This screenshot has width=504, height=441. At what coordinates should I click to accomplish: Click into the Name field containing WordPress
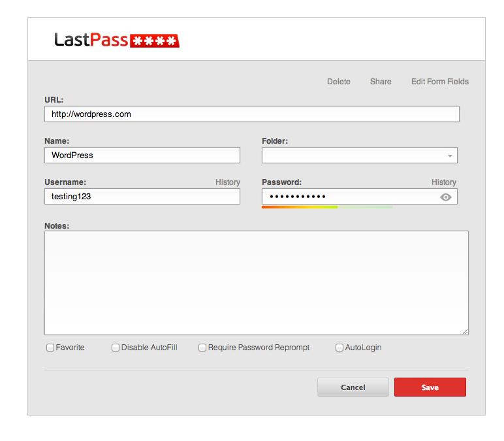tap(142, 155)
